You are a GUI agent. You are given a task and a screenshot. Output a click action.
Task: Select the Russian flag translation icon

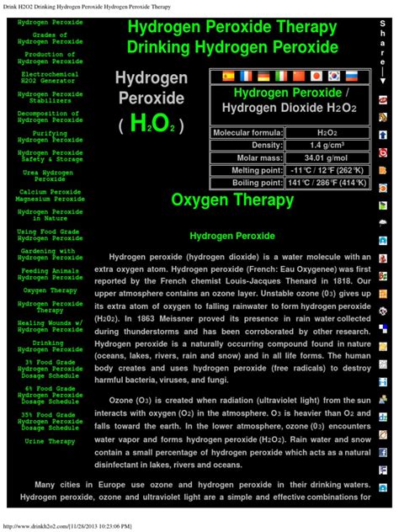coord(352,76)
